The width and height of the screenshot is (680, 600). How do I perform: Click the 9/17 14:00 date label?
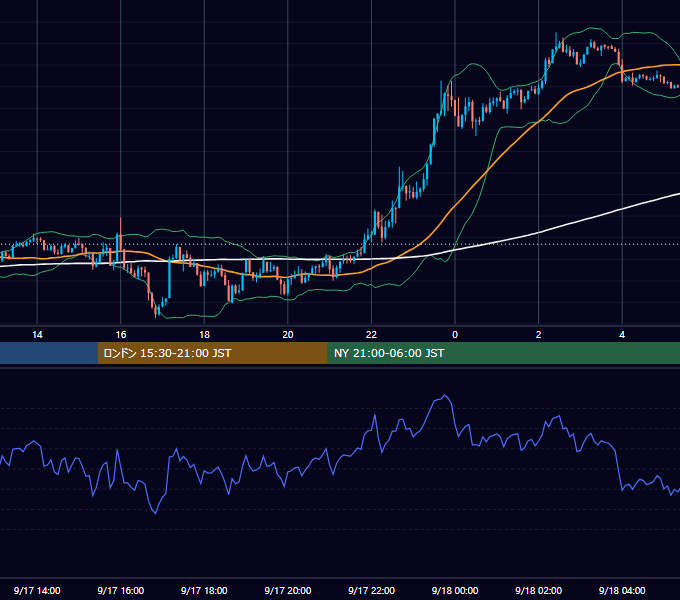point(37,590)
